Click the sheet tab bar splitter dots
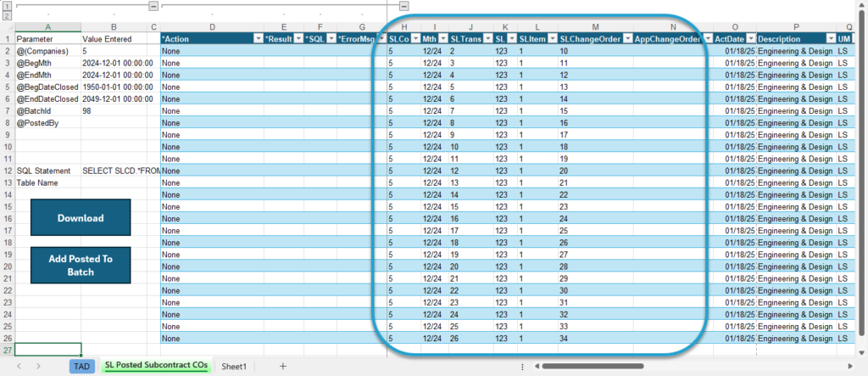 522,367
